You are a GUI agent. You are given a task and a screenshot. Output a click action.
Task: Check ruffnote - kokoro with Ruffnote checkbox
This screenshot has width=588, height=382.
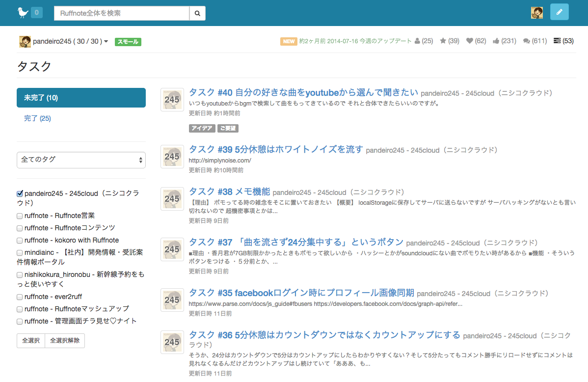click(20, 241)
